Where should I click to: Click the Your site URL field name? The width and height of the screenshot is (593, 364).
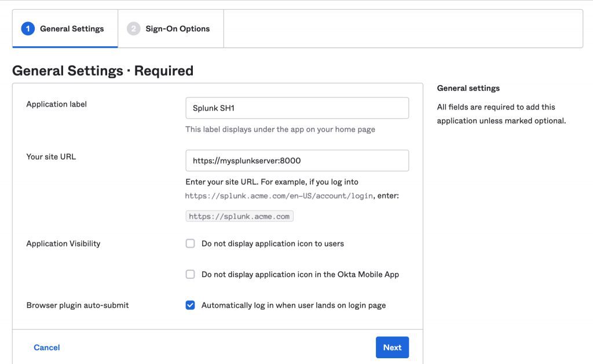click(51, 157)
